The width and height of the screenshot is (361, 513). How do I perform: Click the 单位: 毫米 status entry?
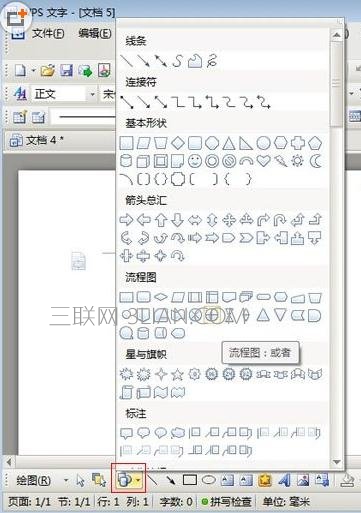286,501
